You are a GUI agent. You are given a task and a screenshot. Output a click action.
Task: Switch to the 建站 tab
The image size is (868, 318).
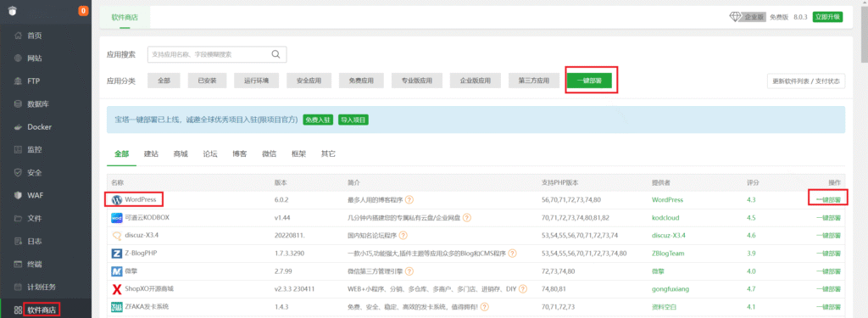pos(151,154)
